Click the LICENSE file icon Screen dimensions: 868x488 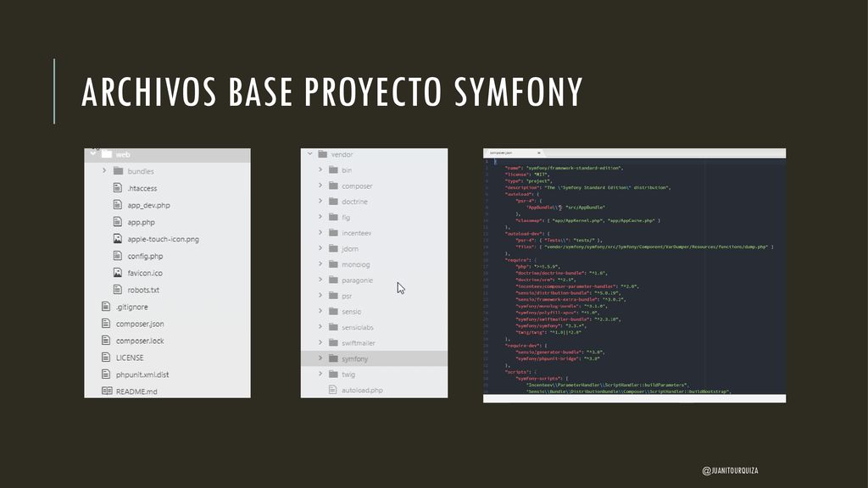coord(106,358)
